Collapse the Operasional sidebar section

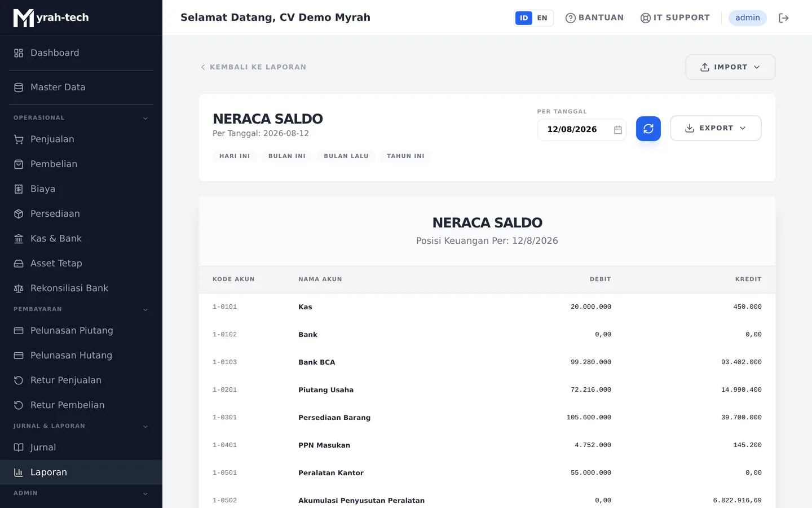pyautogui.click(x=145, y=119)
